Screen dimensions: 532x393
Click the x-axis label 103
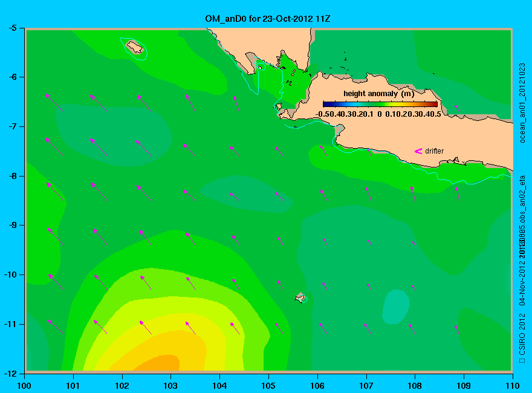point(170,386)
